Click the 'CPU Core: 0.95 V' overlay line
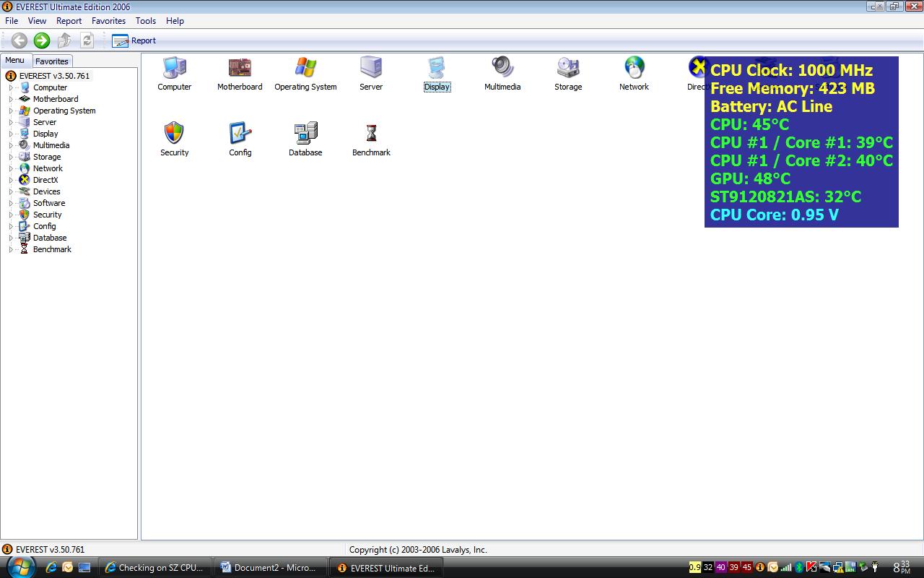Screen dimensions: 924x578 click(x=775, y=215)
